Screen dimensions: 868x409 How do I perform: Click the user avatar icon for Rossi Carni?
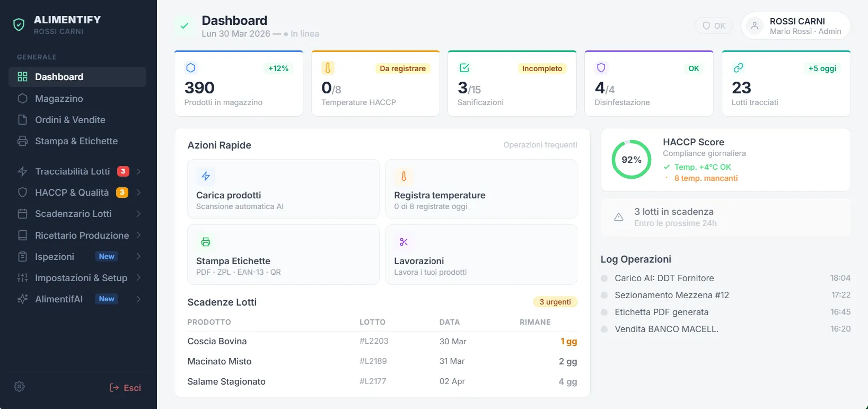[x=755, y=25]
